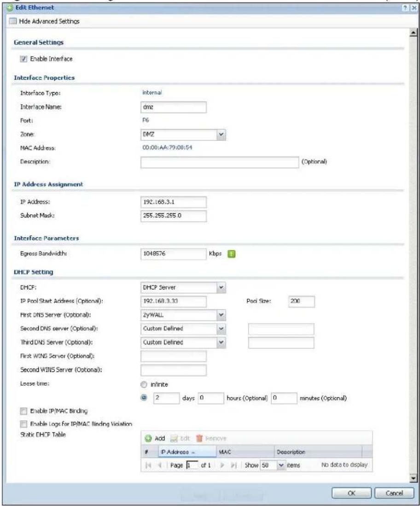Open the Show items per page dropdown

click(281, 465)
